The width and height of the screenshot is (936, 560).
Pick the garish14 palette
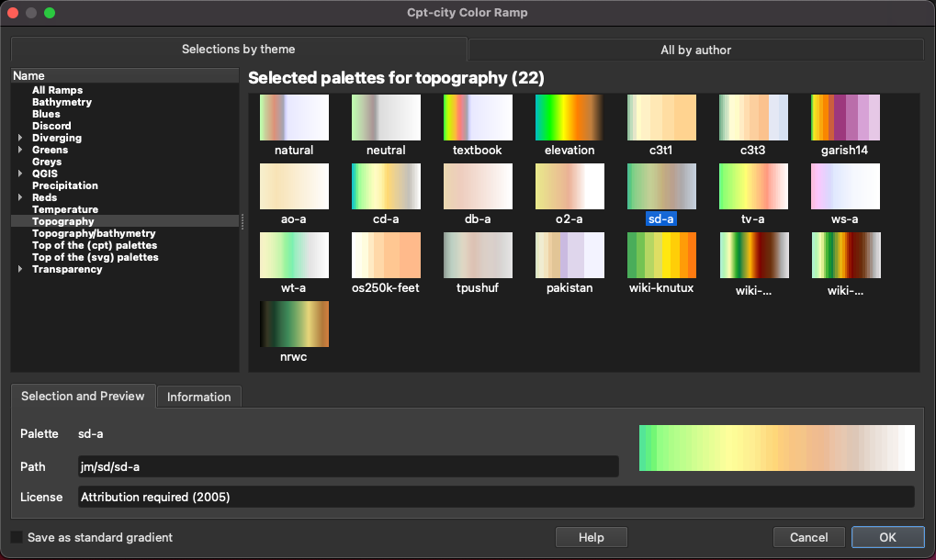click(x=845, y=118)
